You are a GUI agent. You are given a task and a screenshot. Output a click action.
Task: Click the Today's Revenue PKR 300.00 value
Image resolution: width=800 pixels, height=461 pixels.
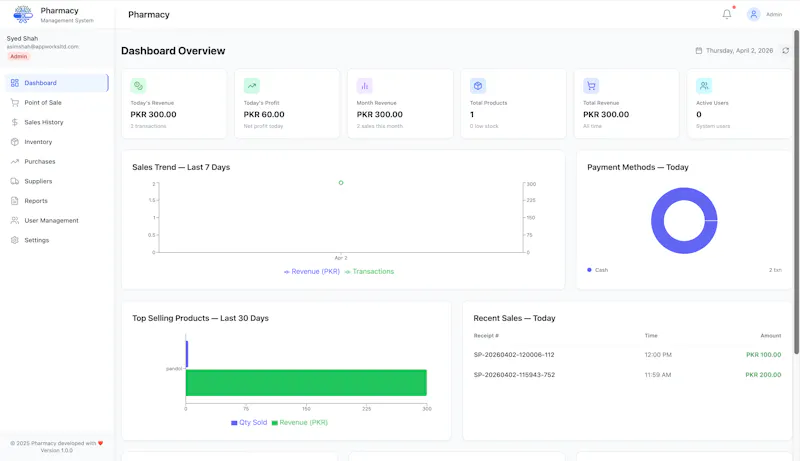click(154, 114)
